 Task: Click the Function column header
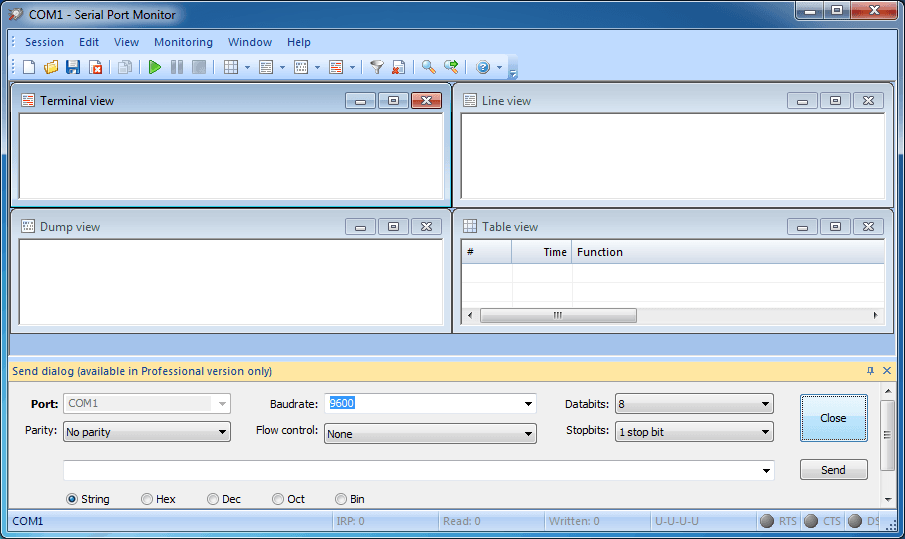(727, 252)
